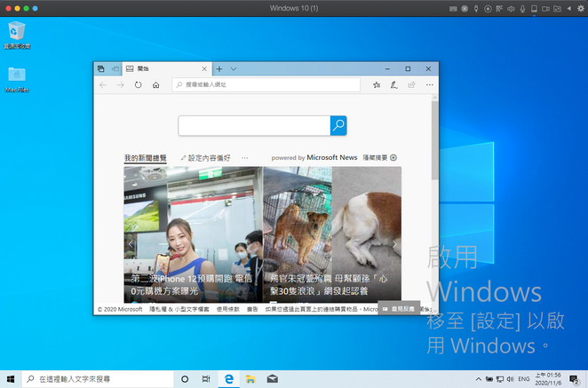Open File Explorer from the taskbar
This screenshot has height=388, width=588.
(250, 379)
